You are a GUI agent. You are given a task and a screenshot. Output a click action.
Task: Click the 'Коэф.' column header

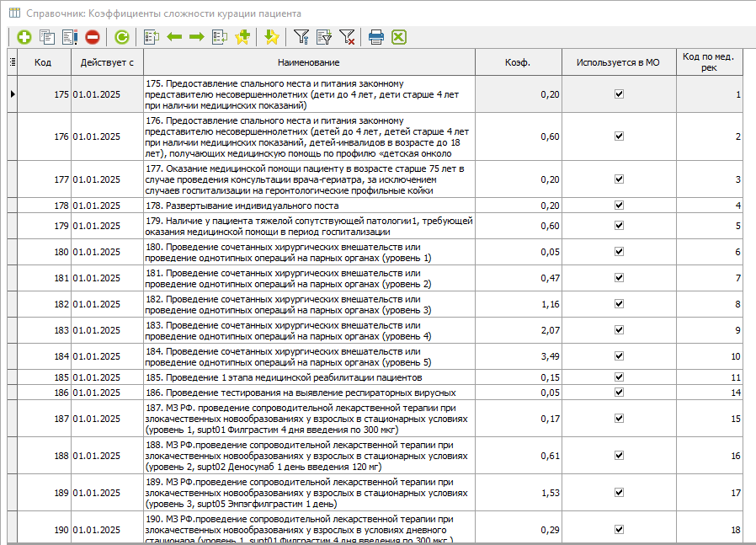pos(517,62)
